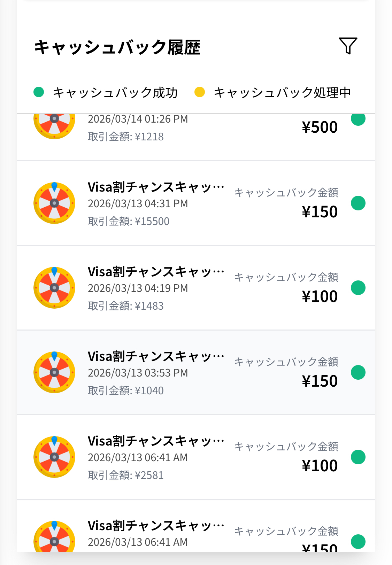Click roulette wheel icon for 04:31 PM entry
392x565 pixels.
point(54,203)
